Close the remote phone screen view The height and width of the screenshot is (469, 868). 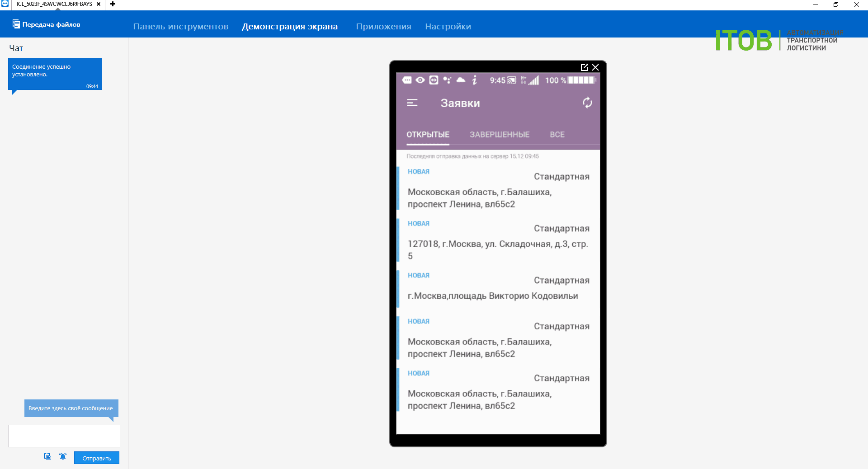[x=595, y=67]
